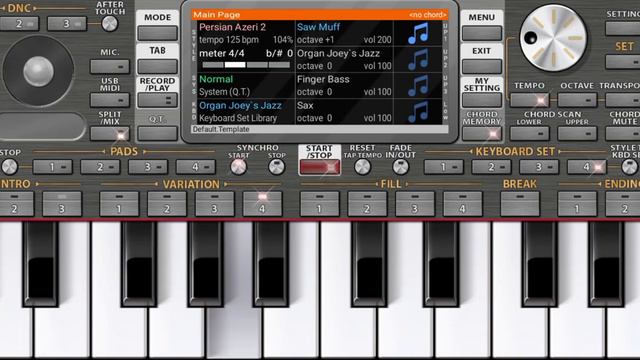The width and height of the screenshot is (640, 360).
Task: Click the Fade In/Out round button
Action: click(400, 167)
